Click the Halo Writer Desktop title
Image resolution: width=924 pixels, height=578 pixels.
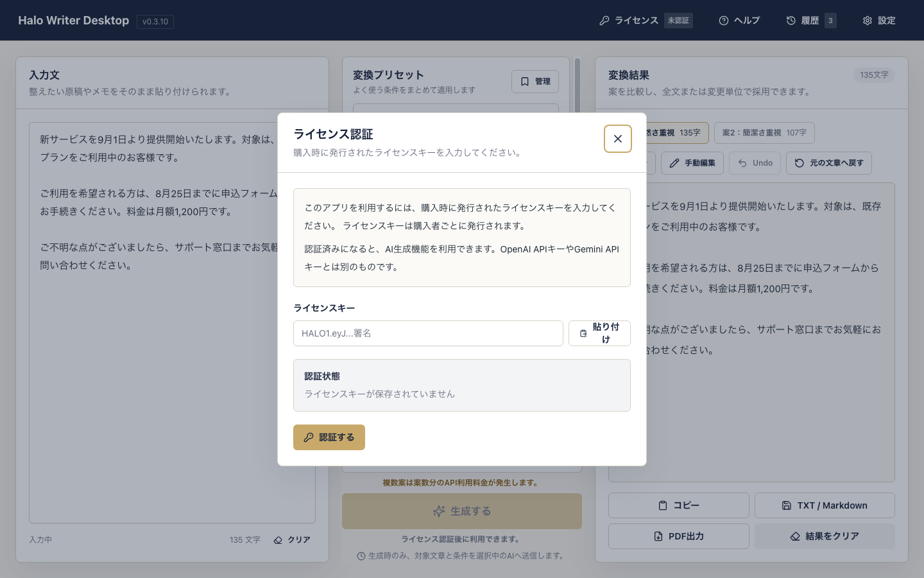[74, 21]
